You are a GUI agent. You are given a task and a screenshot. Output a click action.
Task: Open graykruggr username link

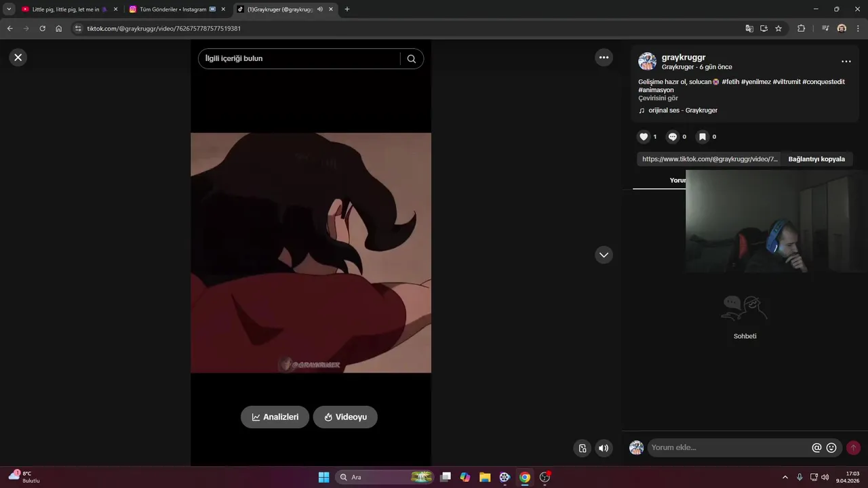coord(684,58)
